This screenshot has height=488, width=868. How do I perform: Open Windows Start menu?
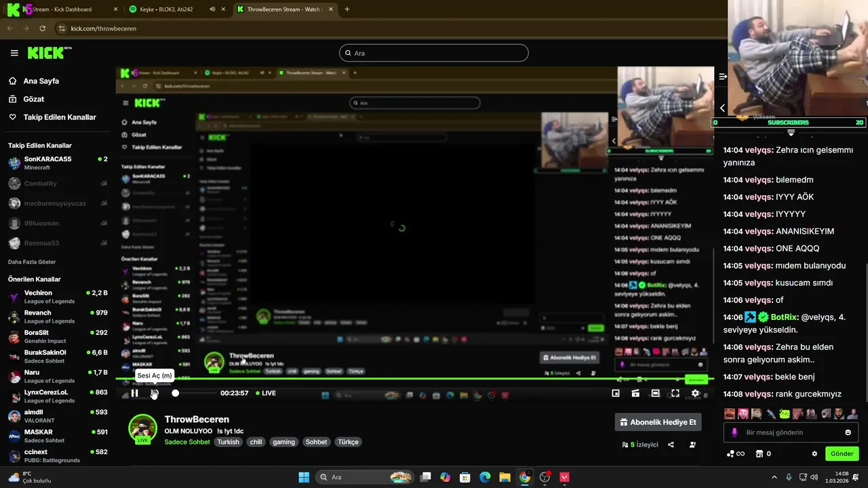point(304,477)
